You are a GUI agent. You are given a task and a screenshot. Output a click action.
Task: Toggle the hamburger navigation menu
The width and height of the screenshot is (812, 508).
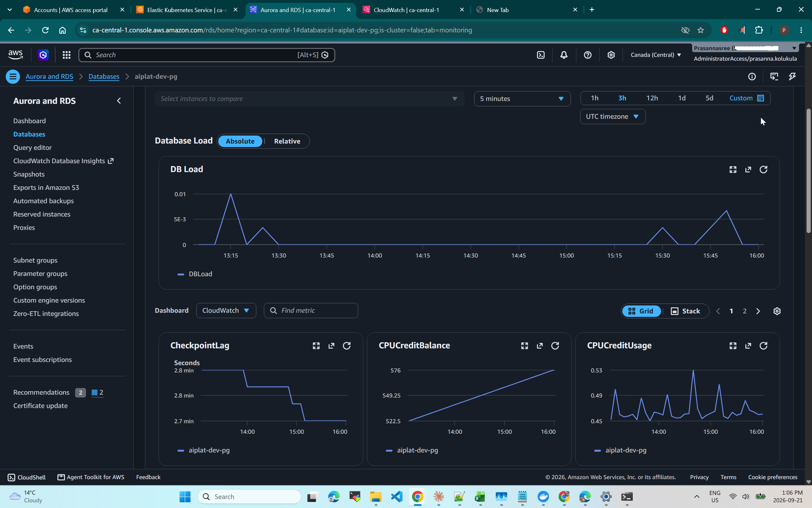(13, 77)
